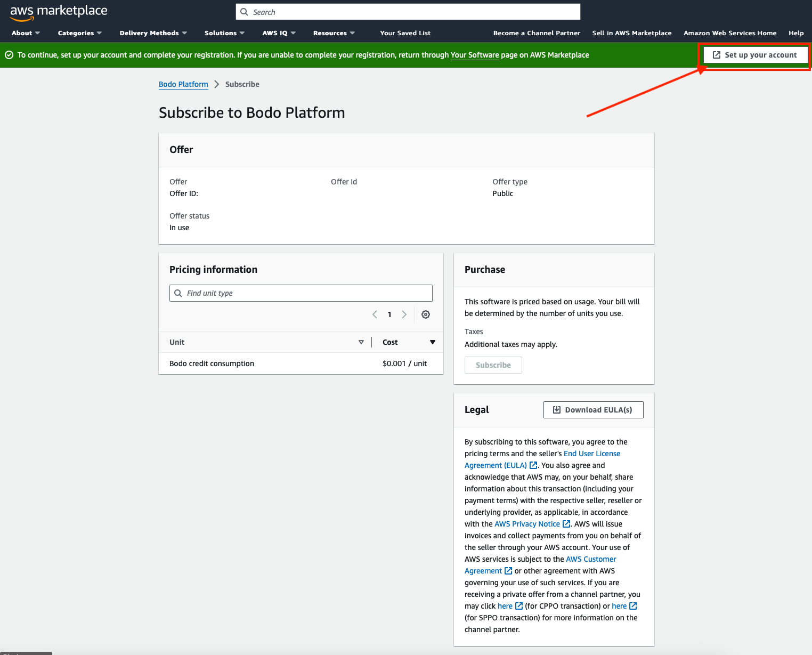Click the search magnifier icon in header
This screenshot has width=812, height=655.
(245, 12)
